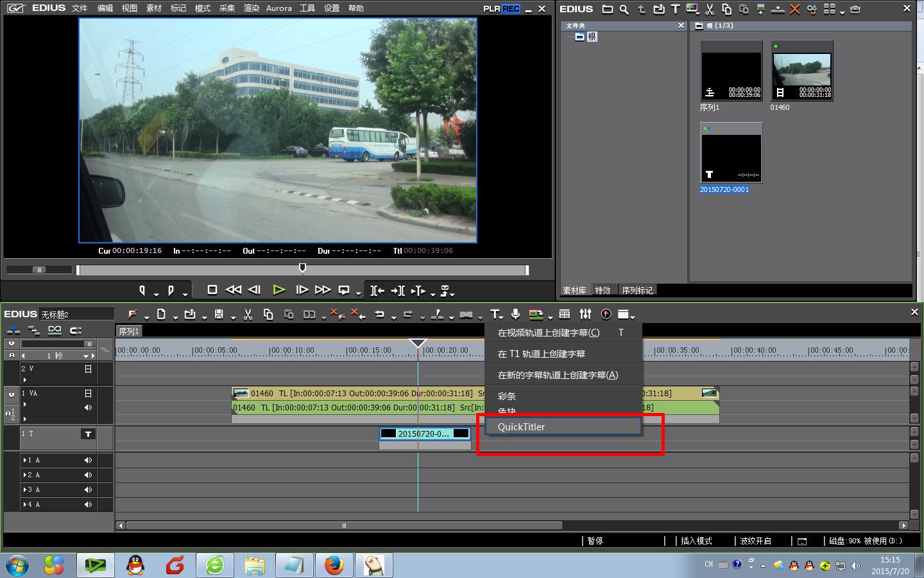Click the green Play button

278,290
